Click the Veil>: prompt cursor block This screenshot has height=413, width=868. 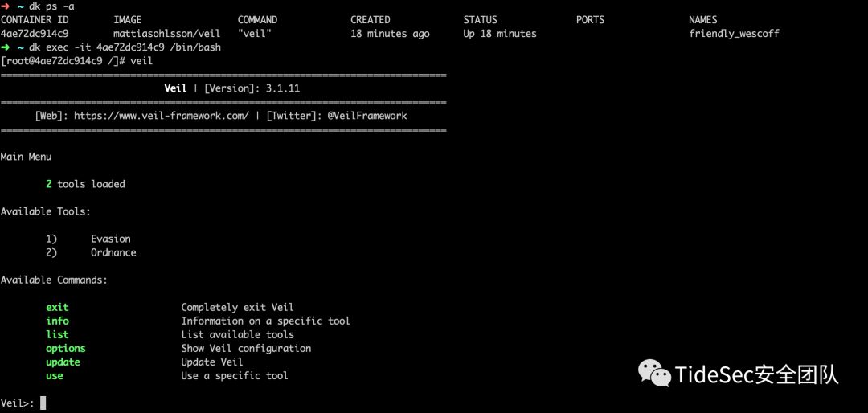click(x=43, y=403)
